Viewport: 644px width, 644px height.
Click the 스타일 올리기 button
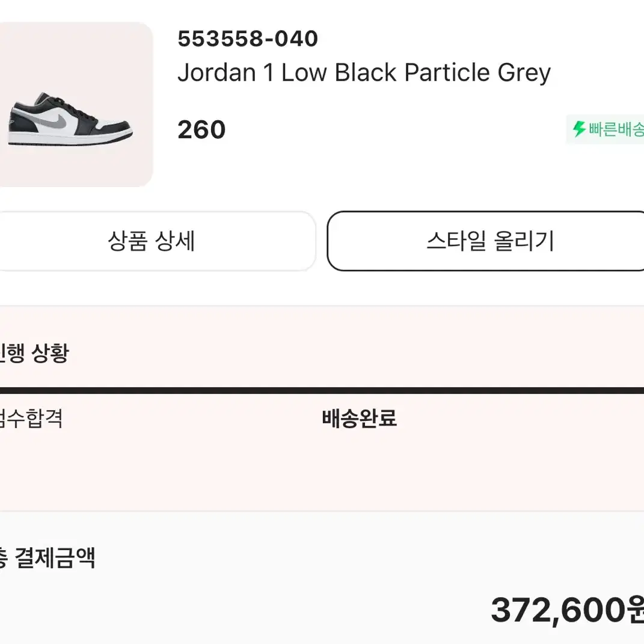[485, 241]
